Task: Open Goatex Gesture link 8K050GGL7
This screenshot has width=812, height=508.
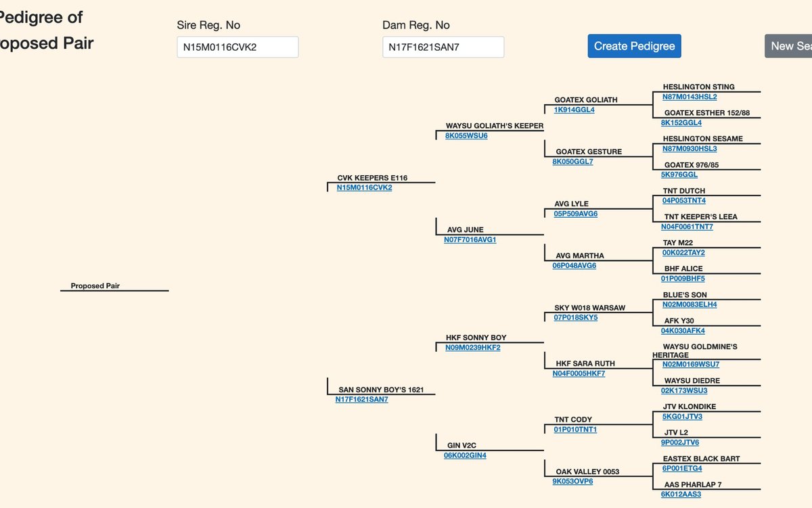Action: coord(572,162)
